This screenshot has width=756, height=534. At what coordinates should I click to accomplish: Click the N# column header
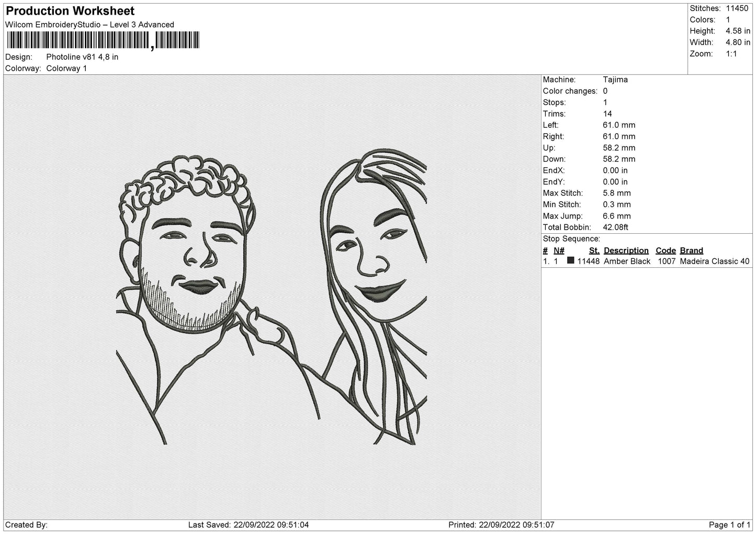[559, 251]
